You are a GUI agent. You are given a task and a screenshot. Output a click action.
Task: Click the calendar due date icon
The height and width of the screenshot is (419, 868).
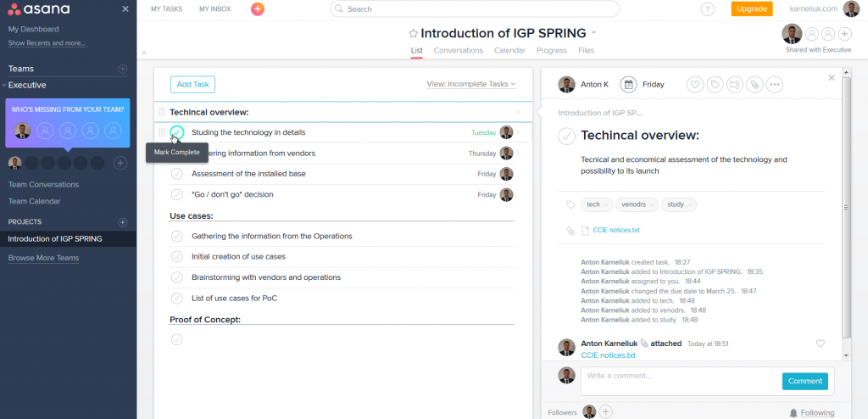(628, 85)
